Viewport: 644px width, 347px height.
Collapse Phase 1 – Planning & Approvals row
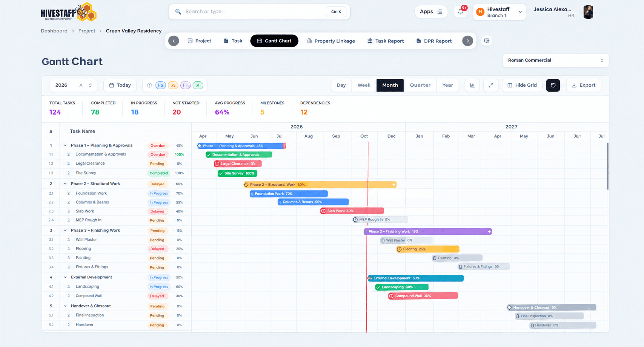(65, 145)
